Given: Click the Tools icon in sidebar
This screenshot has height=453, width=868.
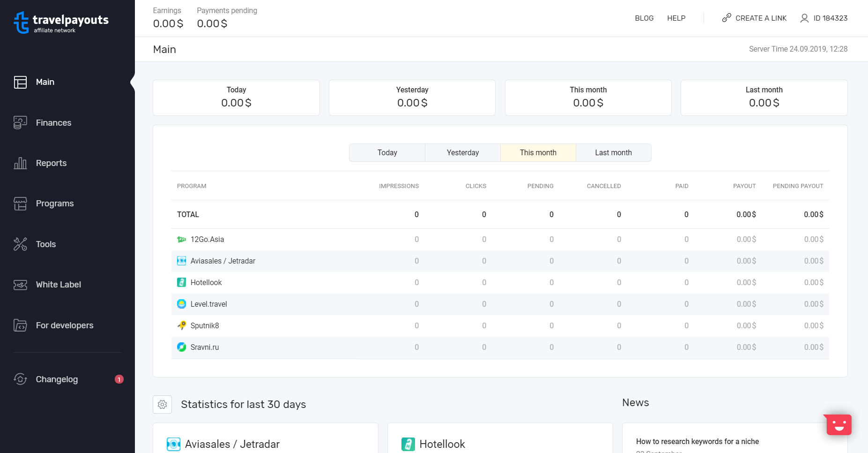Looking at the screenshot, I should coord(20,244).
